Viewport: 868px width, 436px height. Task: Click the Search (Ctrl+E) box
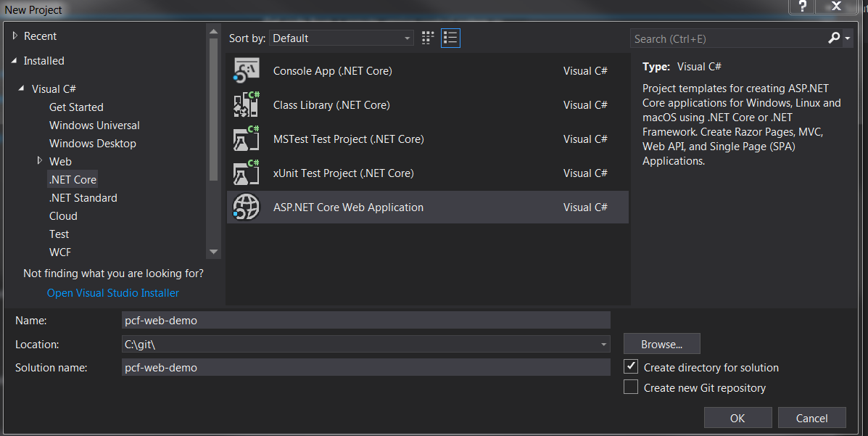[728, 38]
